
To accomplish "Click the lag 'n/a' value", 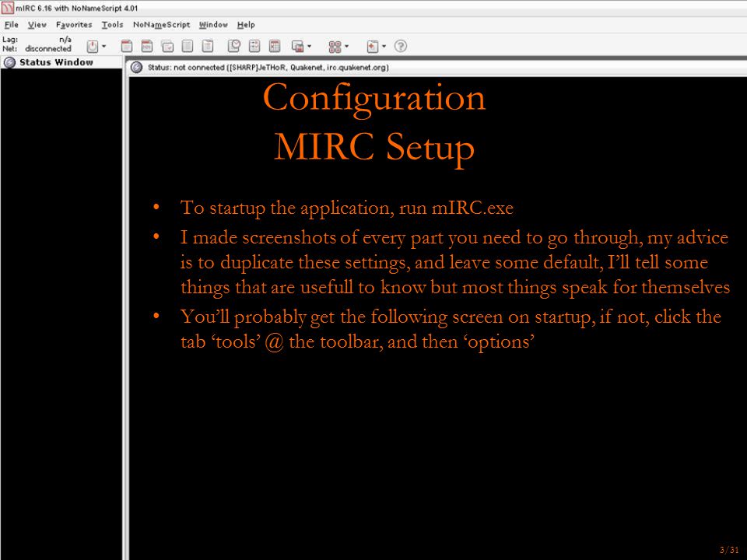I will click(65, 40).
